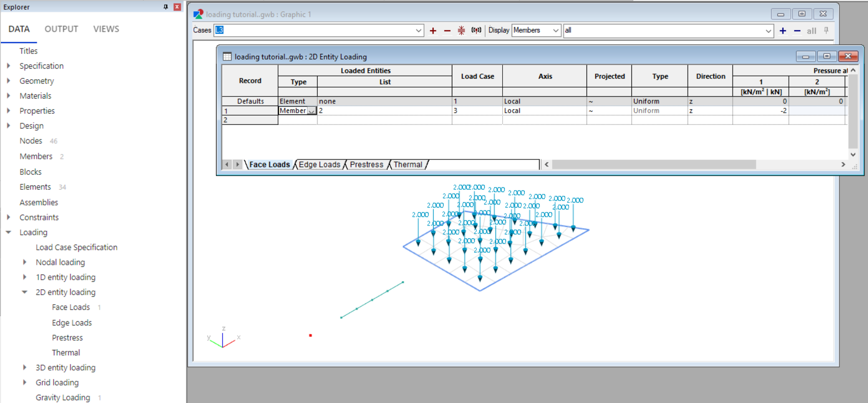This screenshot has width=868, height=403.
Task: Switch to the Edge Loads tab
Action: point(319,165)
